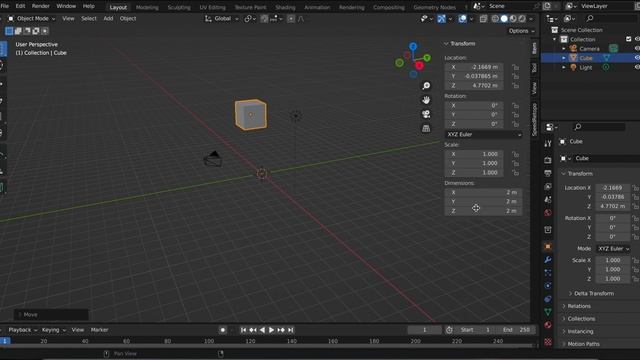Open the Options dropdown in viewport
Screen dimensions: 640x360
(x=521, y=31)
